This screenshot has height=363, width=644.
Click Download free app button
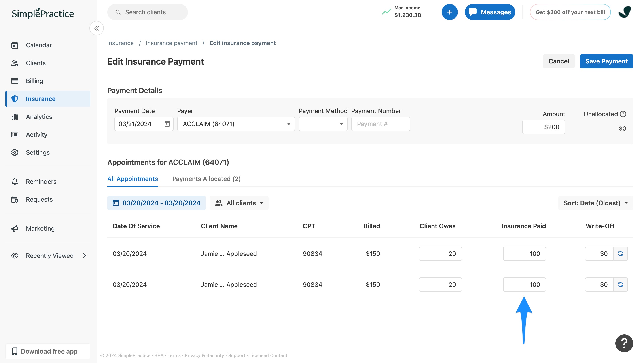point(48,351)
